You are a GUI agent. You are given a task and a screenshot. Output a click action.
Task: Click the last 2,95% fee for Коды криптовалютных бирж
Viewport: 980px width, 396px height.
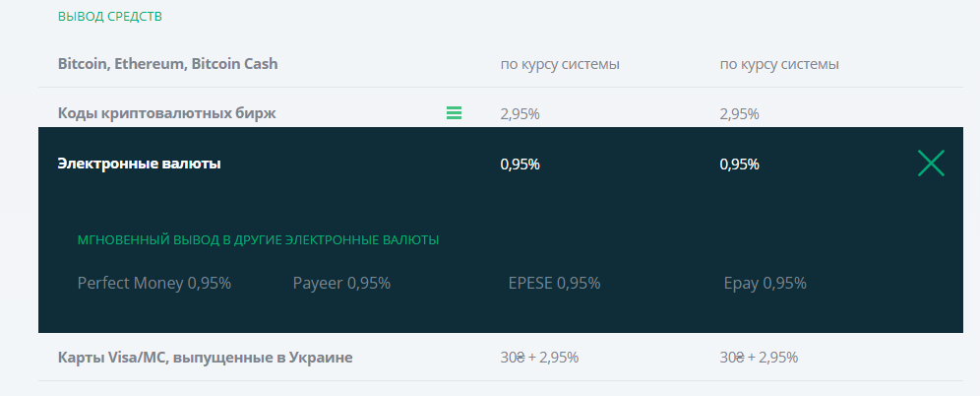[739, 113]
